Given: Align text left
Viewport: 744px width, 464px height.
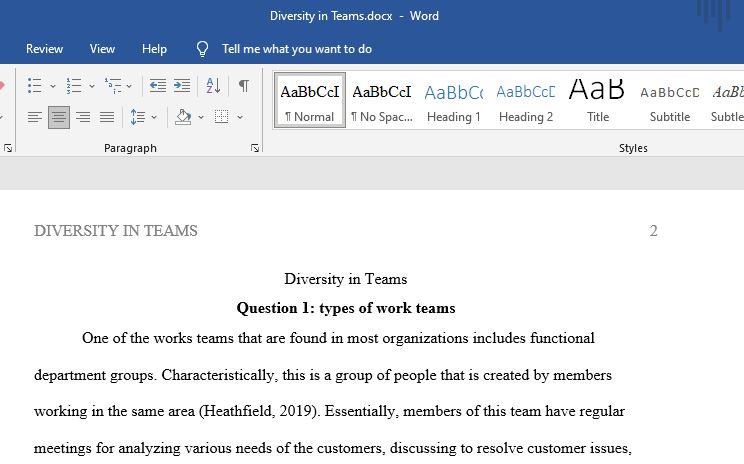Looking at the screenshot, I should coord(35,117).
